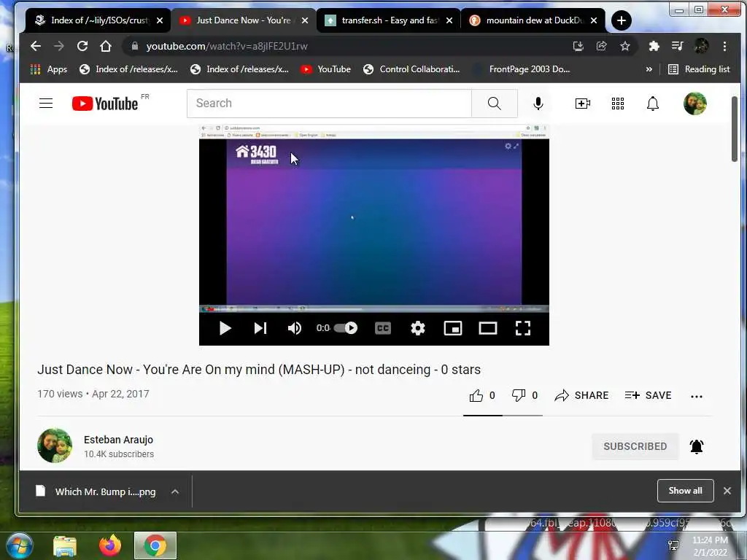Viewport: 747px width, 560px height.
Task: Open the Reading list
Action: [700, 69]
